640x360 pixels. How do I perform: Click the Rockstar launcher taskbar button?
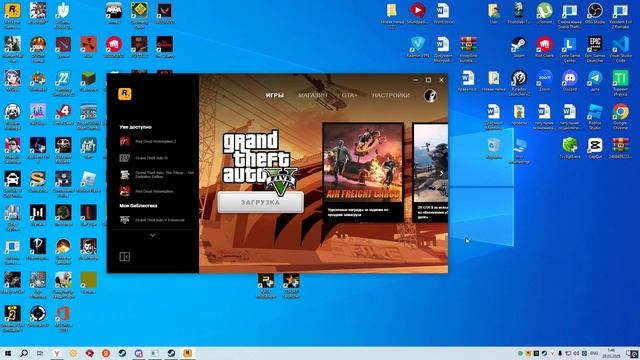187,353
